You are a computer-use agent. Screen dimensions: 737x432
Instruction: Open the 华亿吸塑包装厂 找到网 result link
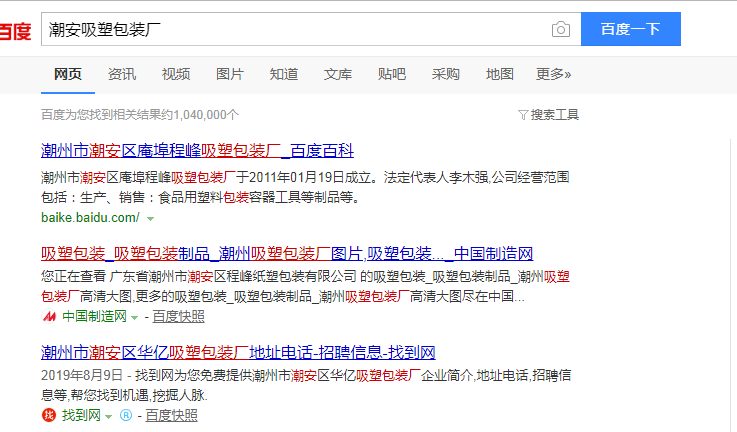tap(238, 352)
